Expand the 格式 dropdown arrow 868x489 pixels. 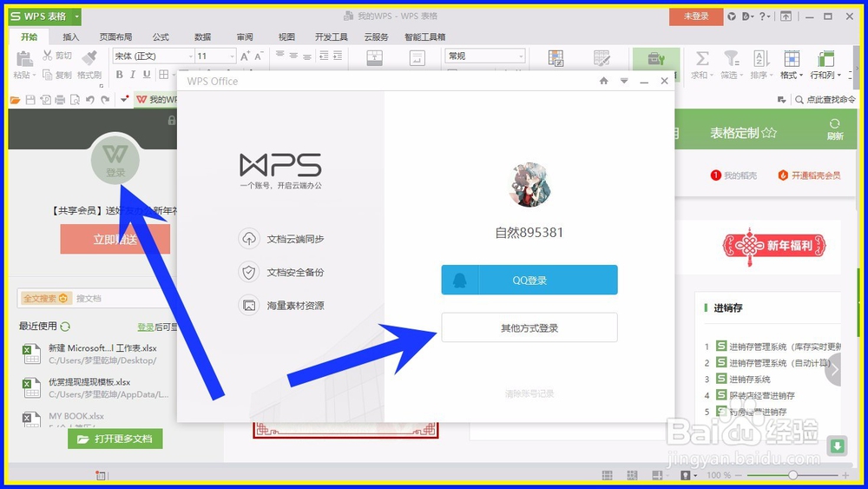801,76
